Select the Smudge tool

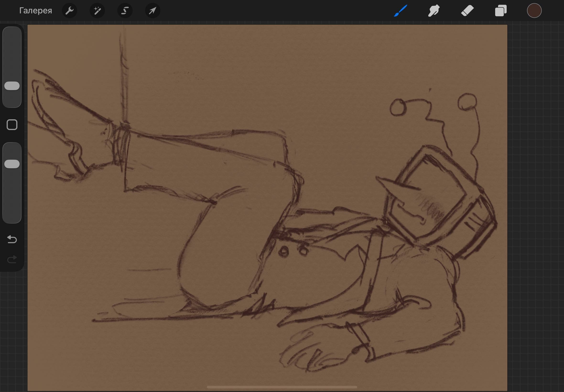(434, 11)
